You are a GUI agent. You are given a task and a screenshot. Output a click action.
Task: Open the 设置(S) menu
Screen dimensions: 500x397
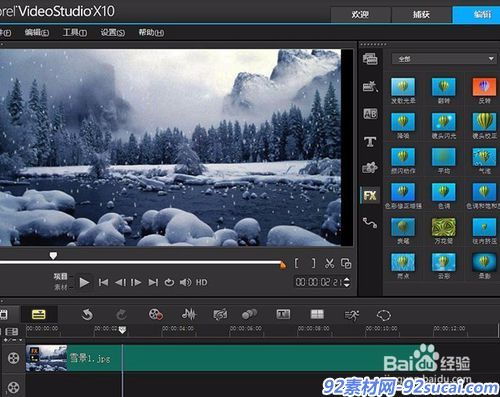(x=113, y=32)
